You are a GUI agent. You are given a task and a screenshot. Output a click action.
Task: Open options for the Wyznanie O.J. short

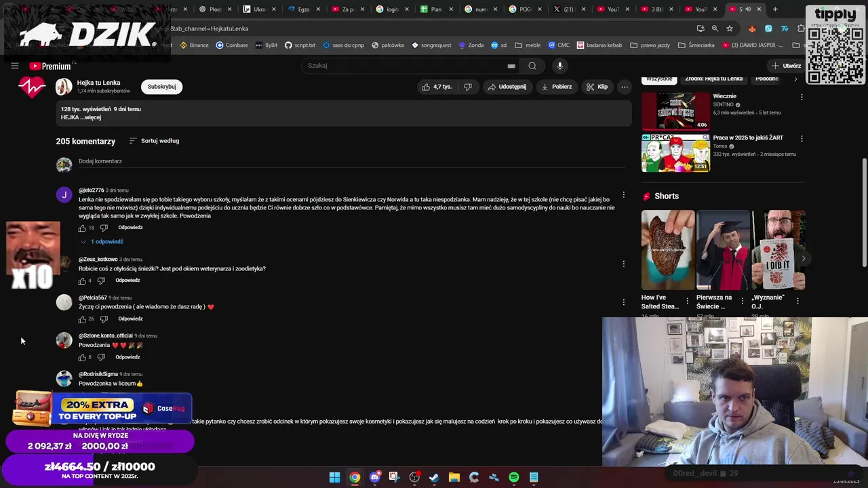[797, 301]
